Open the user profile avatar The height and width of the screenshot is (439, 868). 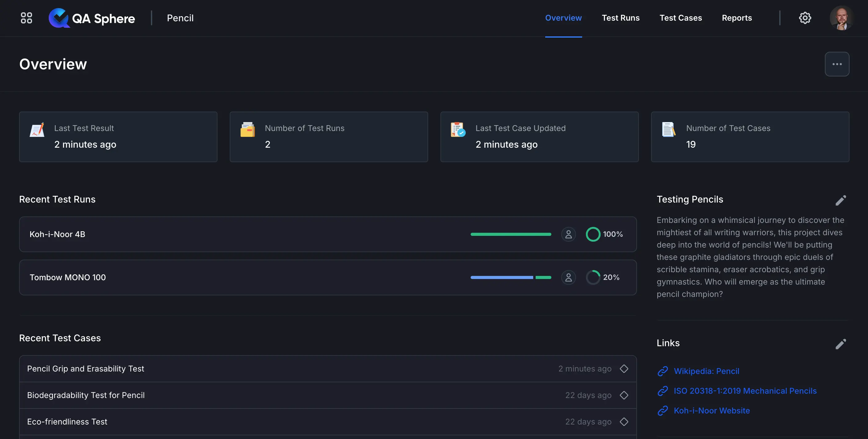[841, 18]
